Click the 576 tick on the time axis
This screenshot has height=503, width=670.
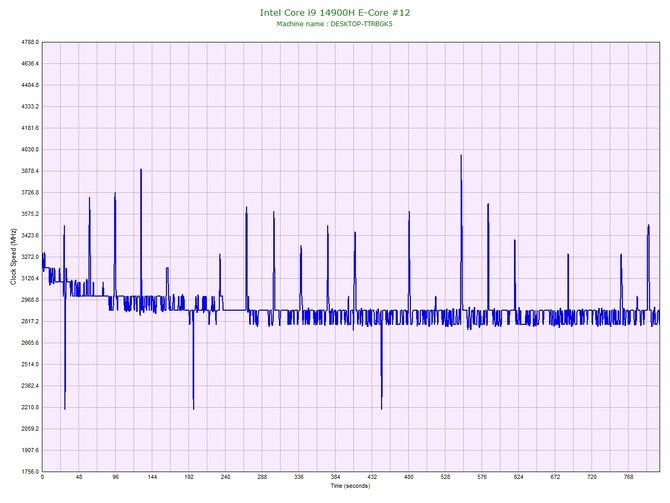pos(482,477)
